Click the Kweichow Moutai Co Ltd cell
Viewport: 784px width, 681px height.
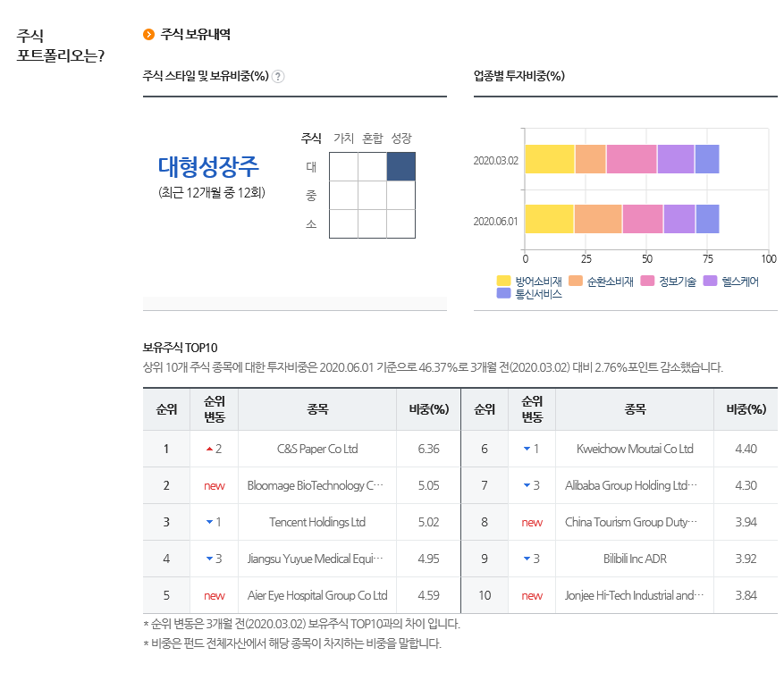tap(635, 449)
